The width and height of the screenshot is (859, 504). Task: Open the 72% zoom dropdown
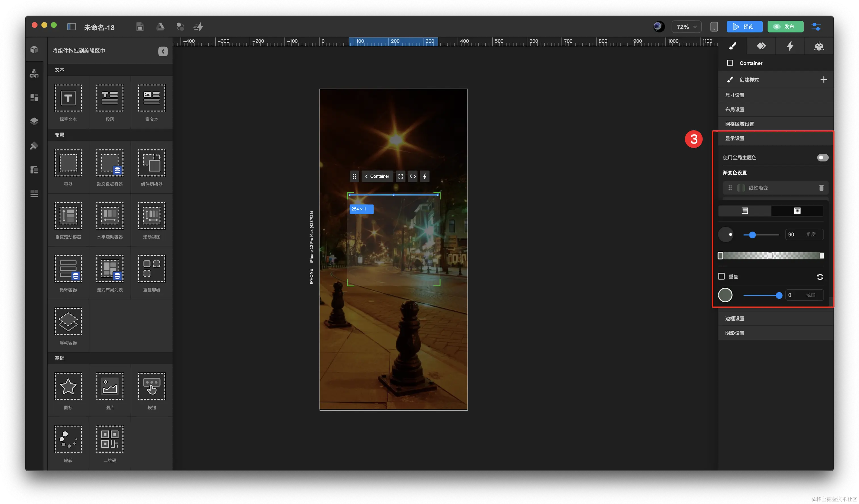[687, 27]
